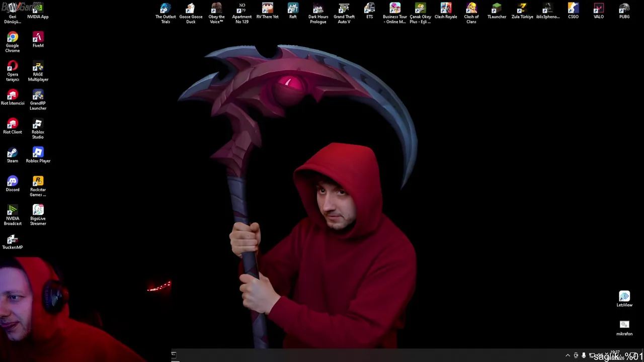Click microphone icon in system tray
Viewport: 644px width, 362px height.
[x=584, y=355]
